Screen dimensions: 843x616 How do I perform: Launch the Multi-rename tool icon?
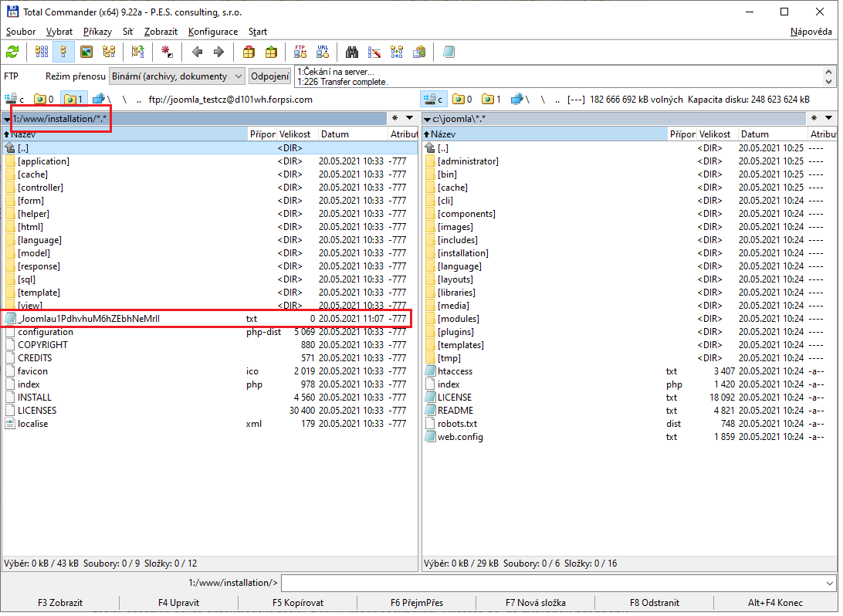[x=374, y=52]
